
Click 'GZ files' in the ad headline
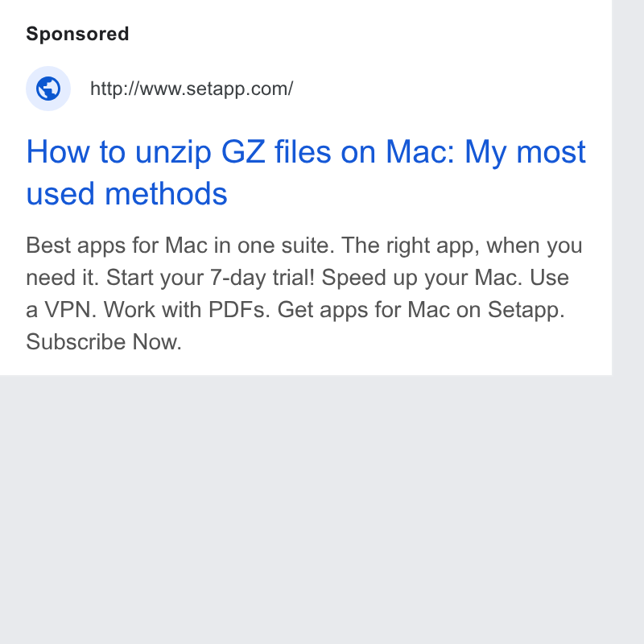point(276,152)
